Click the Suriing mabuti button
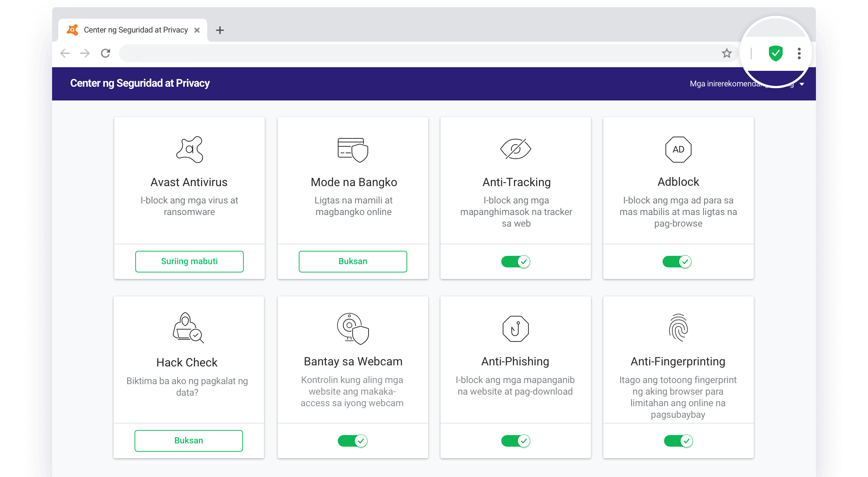 (x=189, y=261)
